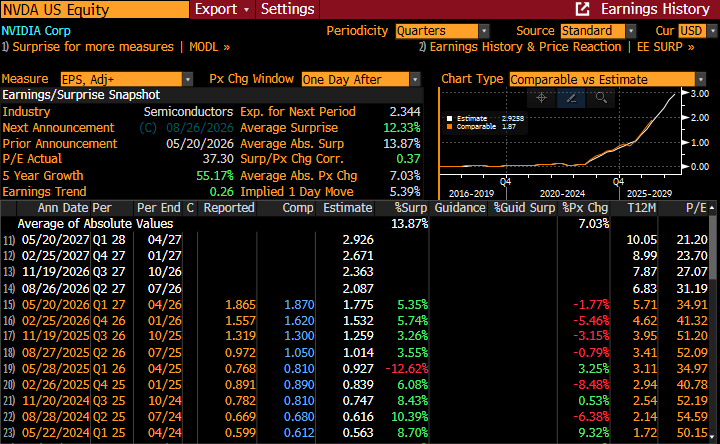Image resolution: width=720 pixels, height=444 pixels.
Task: Click the 10.39% surprise value
Action: [x=410, y=417]
